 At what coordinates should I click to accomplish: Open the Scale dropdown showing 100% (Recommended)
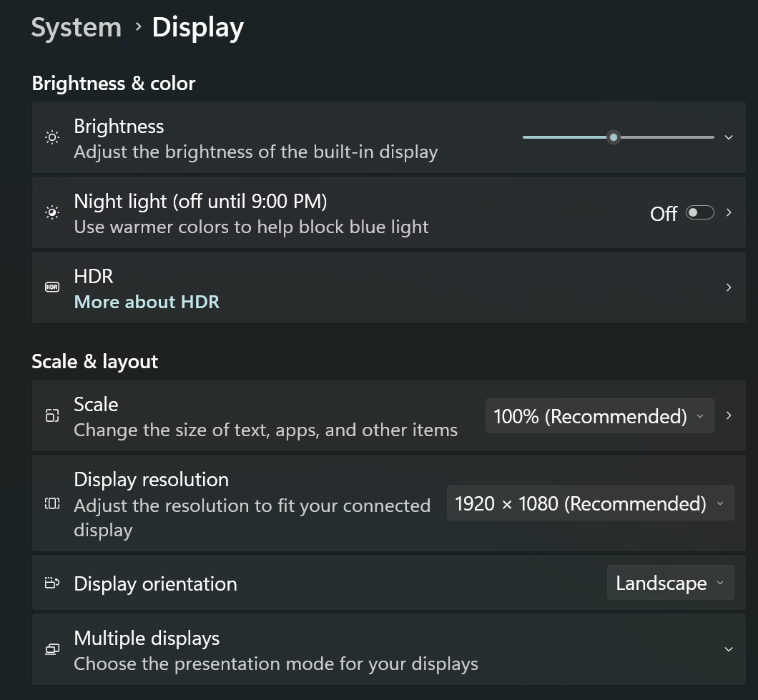pos(599,415)
